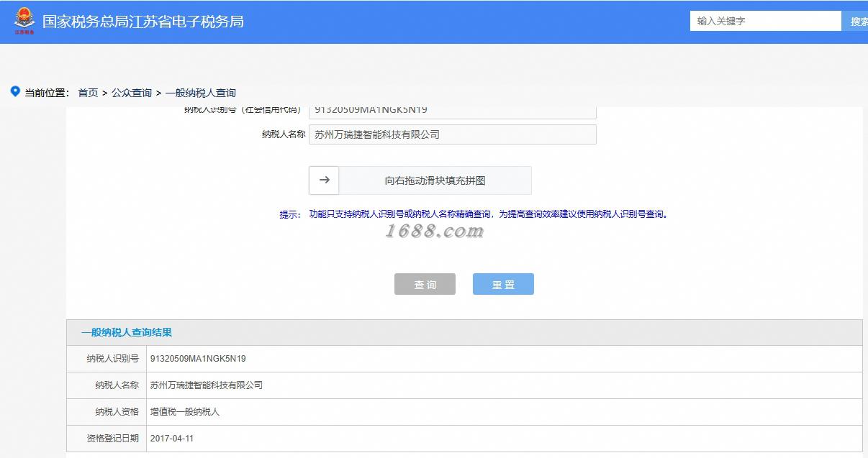Image resolution: width=868 pixels, height=458 pixels.
Task: Open the 首页 breadcrumb link
Action: coord(88,93)
